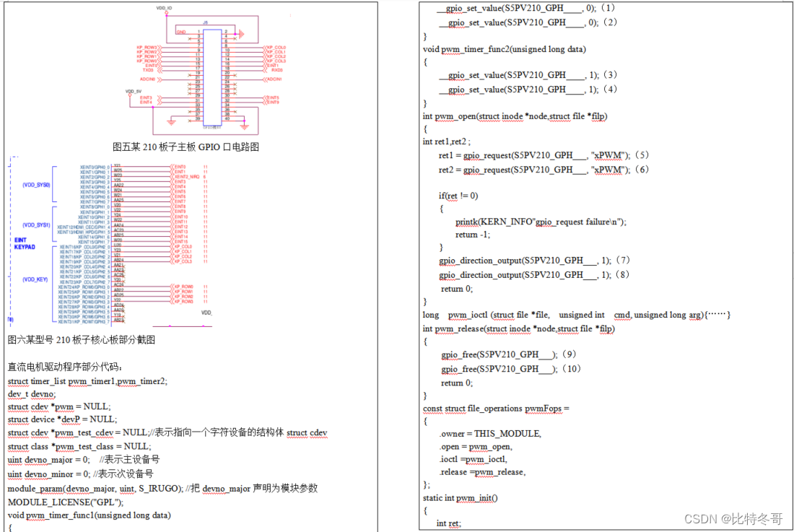This screenshot has height=532, width=794.
Task: Click the 'int pwm_open(struct inode *node...' line
Action: tap(515, 116)
